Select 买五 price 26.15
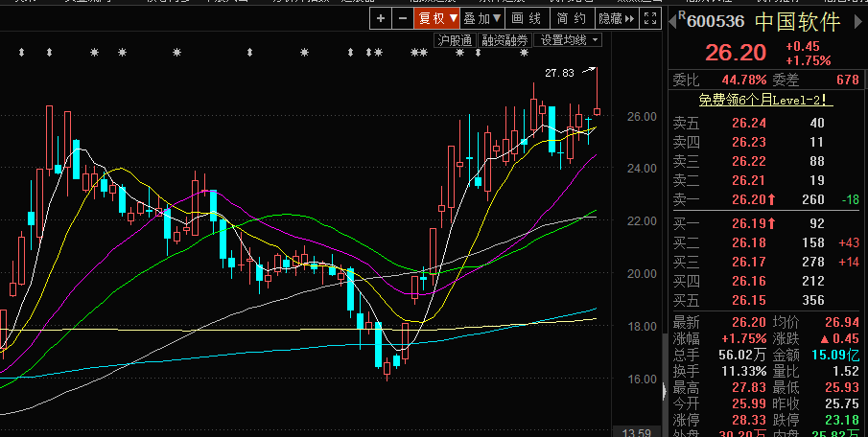 pos(749,300)
